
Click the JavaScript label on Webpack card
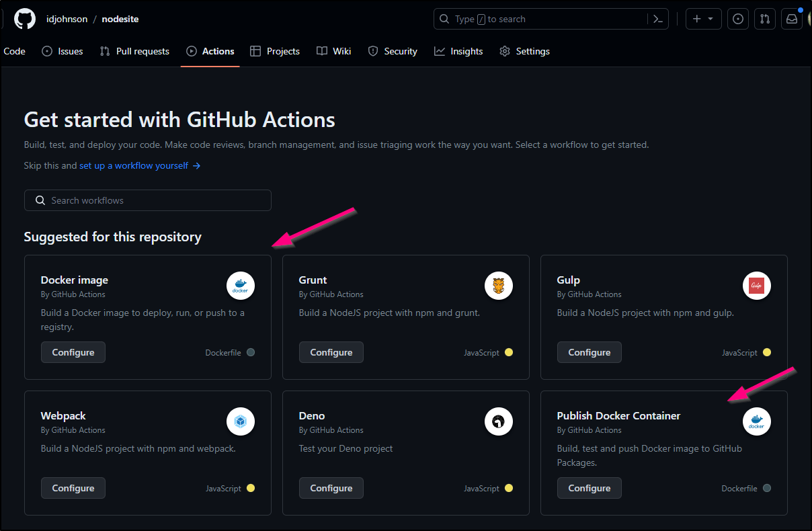[x=223, y=488]
